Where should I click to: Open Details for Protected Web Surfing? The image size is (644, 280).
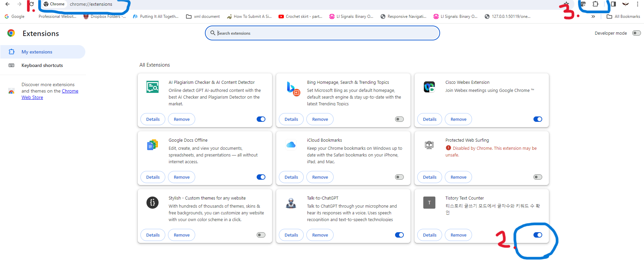click(430, 177)
